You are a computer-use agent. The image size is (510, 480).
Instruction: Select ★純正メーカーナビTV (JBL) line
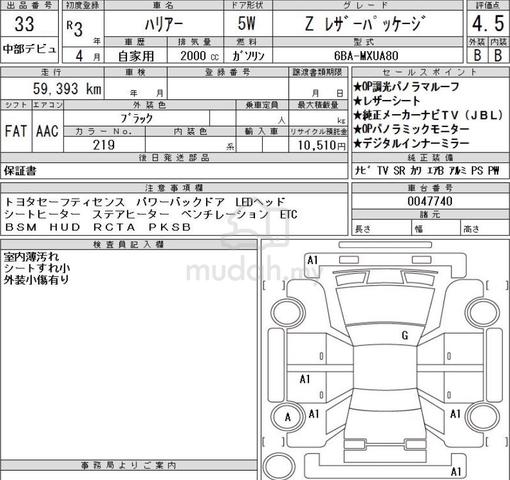(x=428, y=115)
